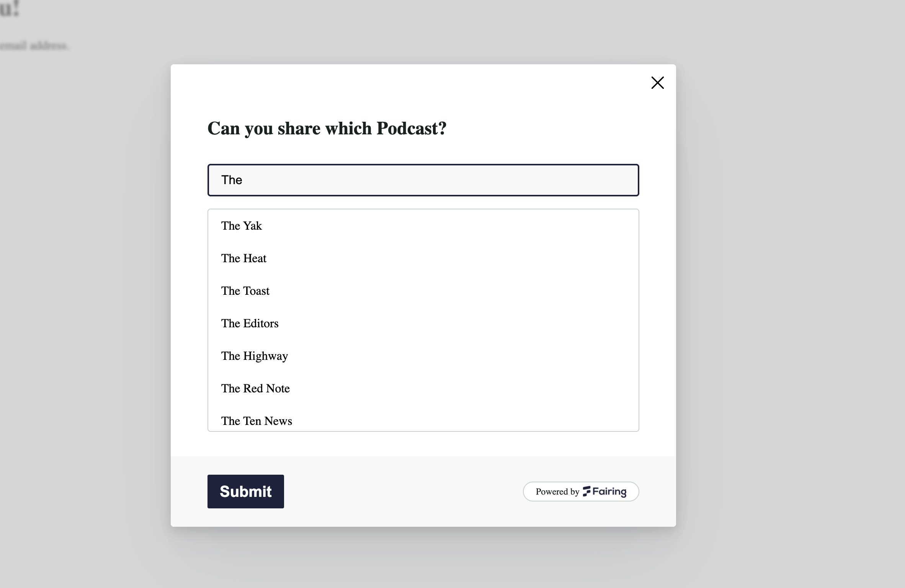
Task: Click the 'Powered by' text
Action: (557, 492)
